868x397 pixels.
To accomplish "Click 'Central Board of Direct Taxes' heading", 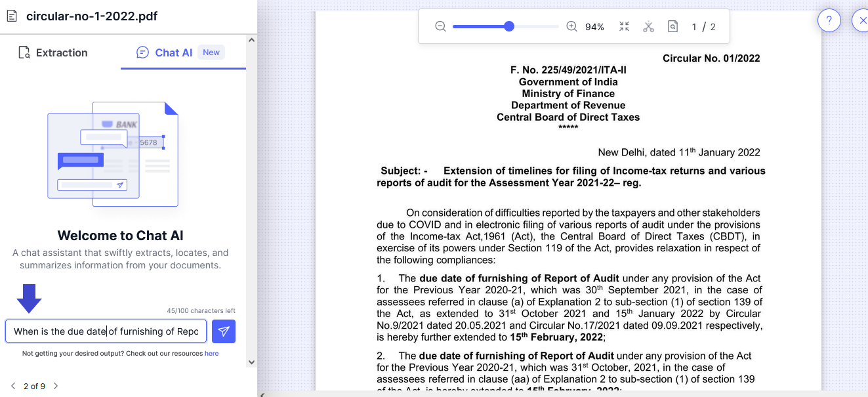I will 568,117.
